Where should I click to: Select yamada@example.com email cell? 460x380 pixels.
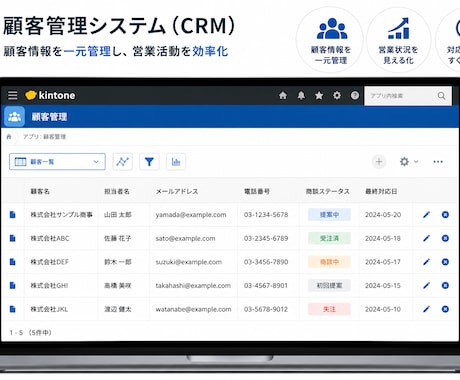point(191,215)
